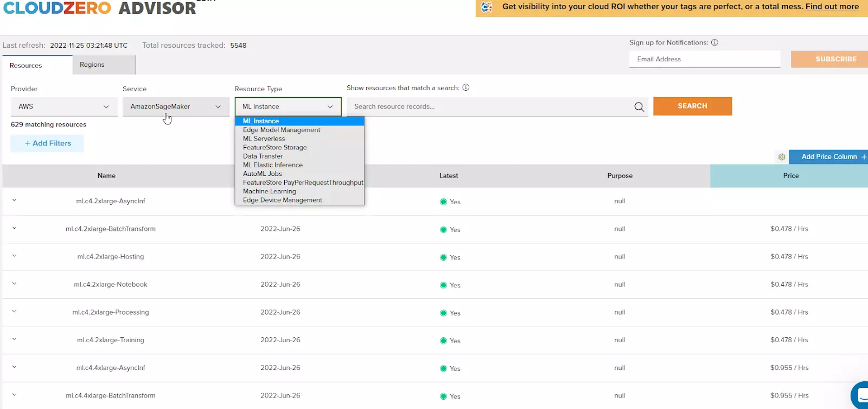Select Data Transfer resource type

click(x=299, y=156)
